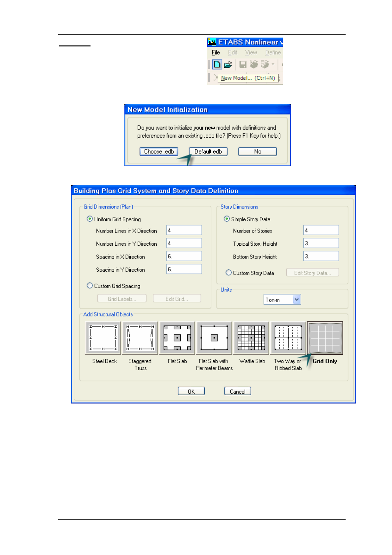Click the Spacing in X Direction field
Viewport: 392px width, 555px height.
click(184, 256)
